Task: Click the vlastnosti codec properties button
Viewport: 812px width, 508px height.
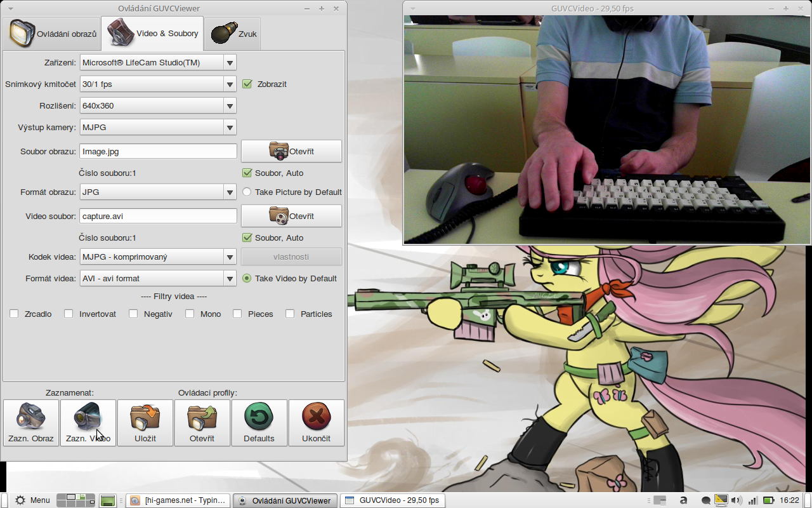Action: tap(291, 257)
